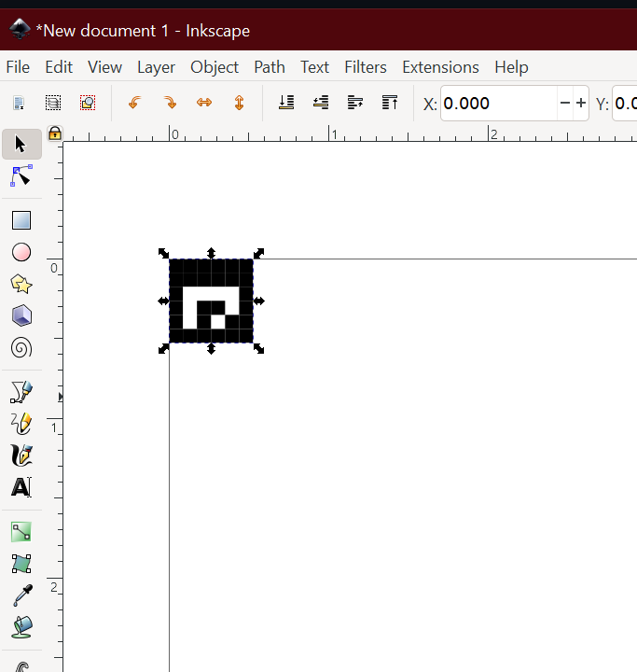
Task: Choose the Star polygon tool
Action: click(21, 284)
